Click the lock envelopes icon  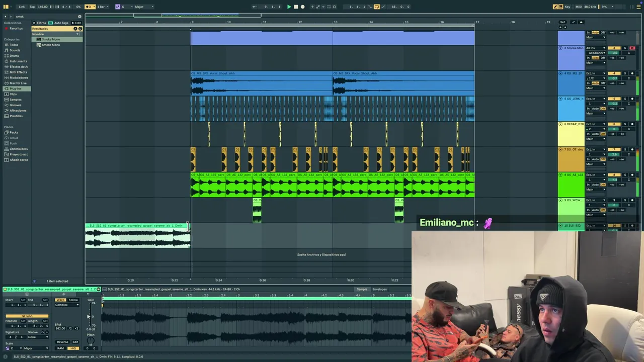click(x=581, y=22)
